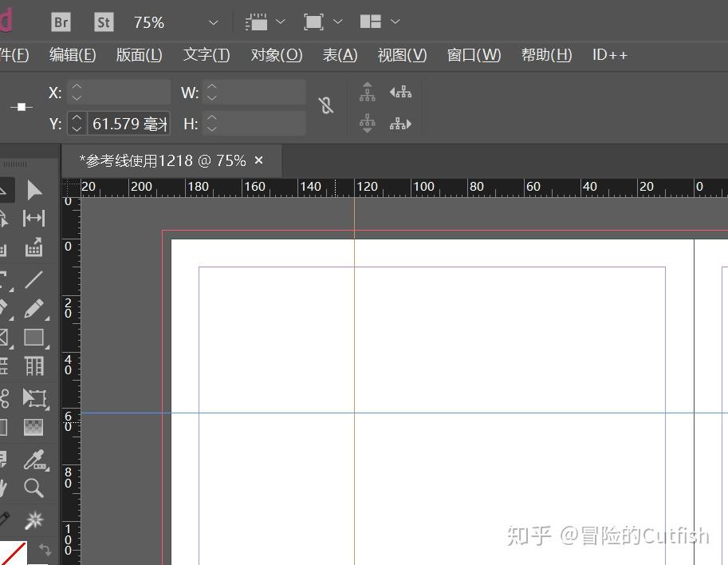Select the Eyedropper tool
Viewport: 728px width, 565px height.
[x=35, y=460]
